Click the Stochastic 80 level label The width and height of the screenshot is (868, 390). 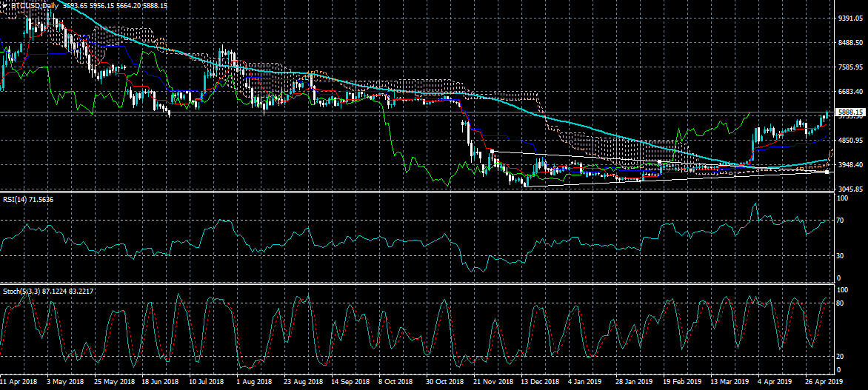tap(841, 303)
